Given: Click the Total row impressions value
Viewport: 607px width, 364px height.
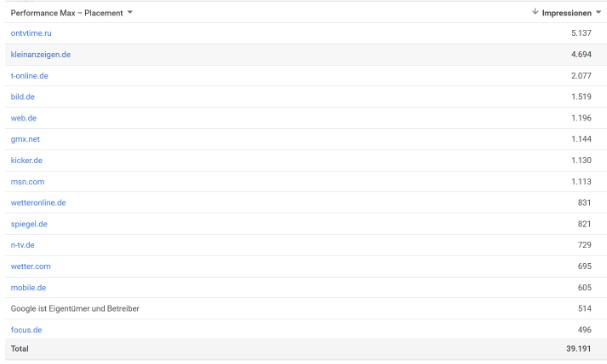Looking at the screenshot, I should tap(579, 349).
